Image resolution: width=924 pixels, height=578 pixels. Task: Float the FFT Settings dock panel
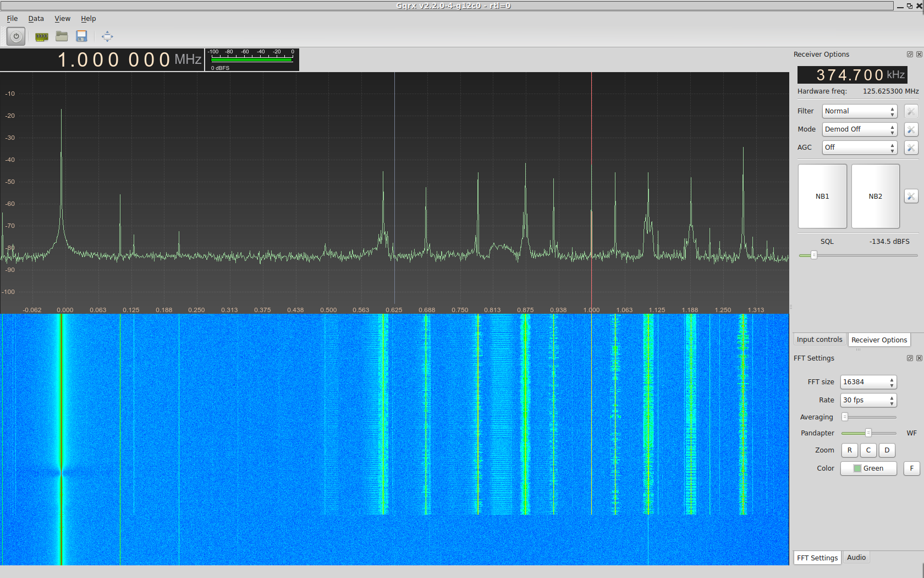click(910, 358)
